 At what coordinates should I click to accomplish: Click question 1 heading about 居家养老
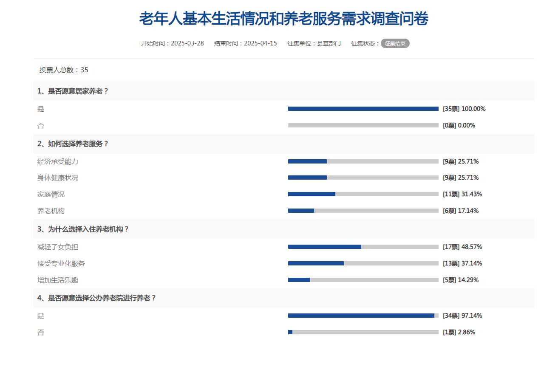(73, 91)
